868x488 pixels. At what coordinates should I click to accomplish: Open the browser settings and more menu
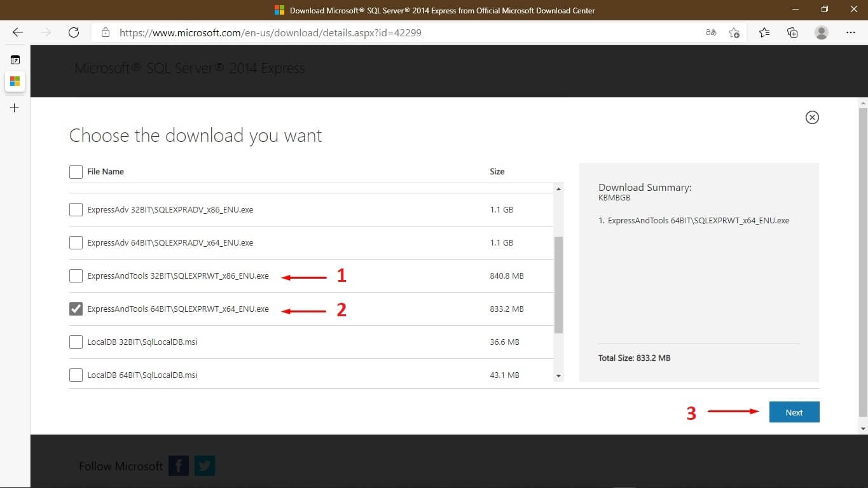pyautogui.click(x=851, y=32)
